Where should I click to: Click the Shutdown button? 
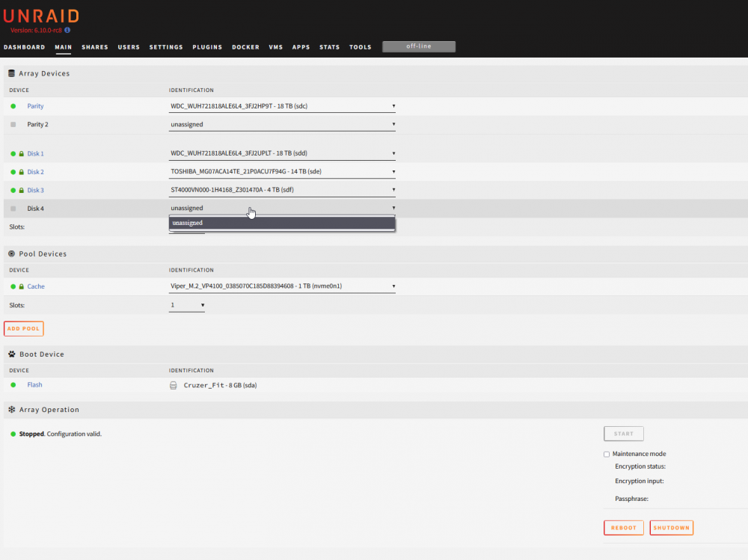click(x=671, y=528)
